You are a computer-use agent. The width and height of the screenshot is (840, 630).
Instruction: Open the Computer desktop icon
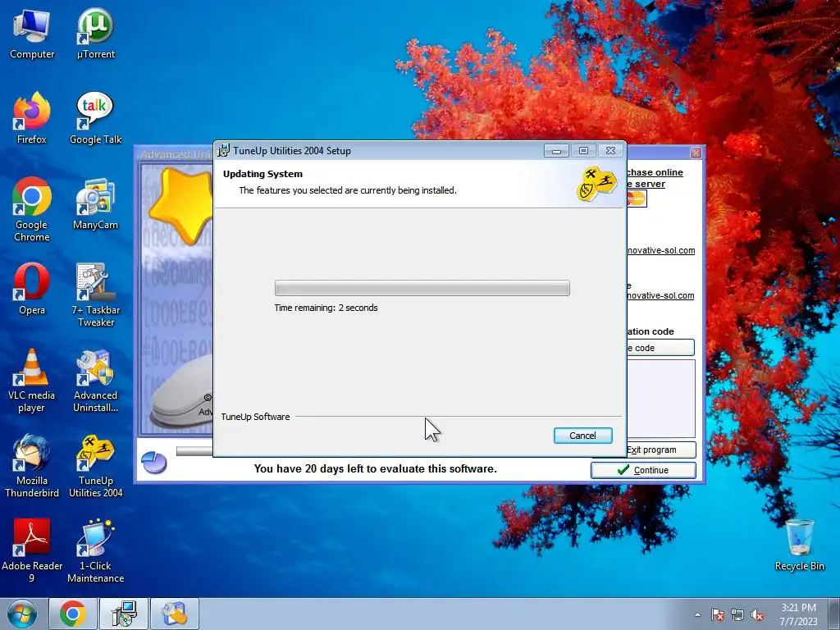tap(32, 34)
